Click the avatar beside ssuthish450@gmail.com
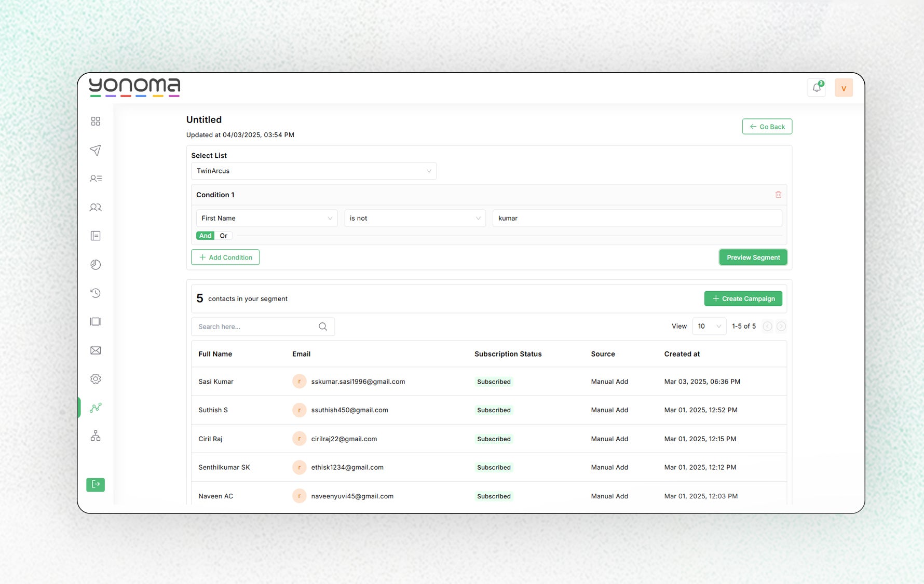The width and height of the screenshot is (924, 584). coord(299,410)
